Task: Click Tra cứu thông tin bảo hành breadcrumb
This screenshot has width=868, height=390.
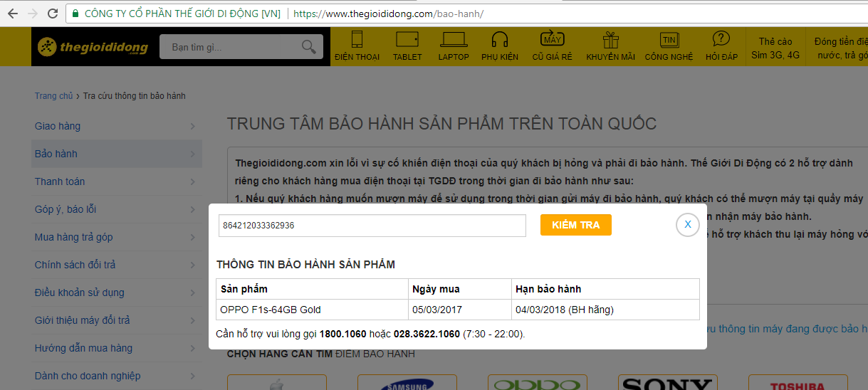Action: [135, 96]
